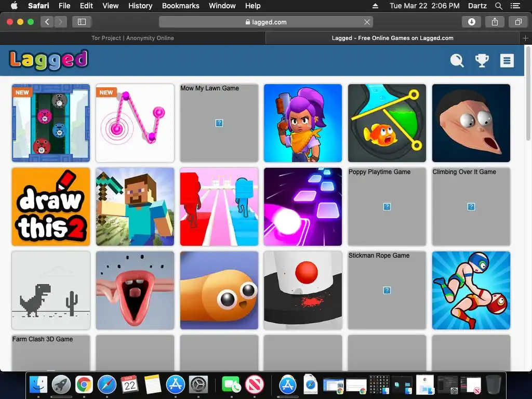Open Trash in the dock

point(494,385)
